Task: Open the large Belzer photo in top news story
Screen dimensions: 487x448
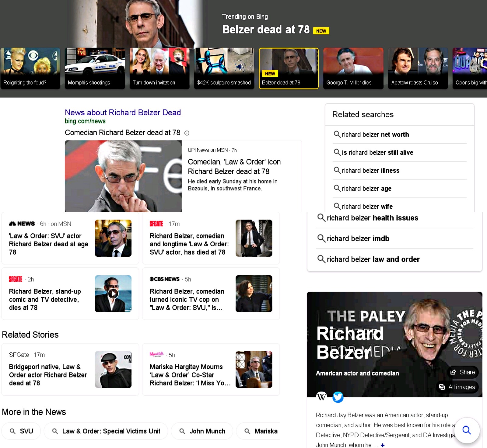Action: (x=123, y=176)
